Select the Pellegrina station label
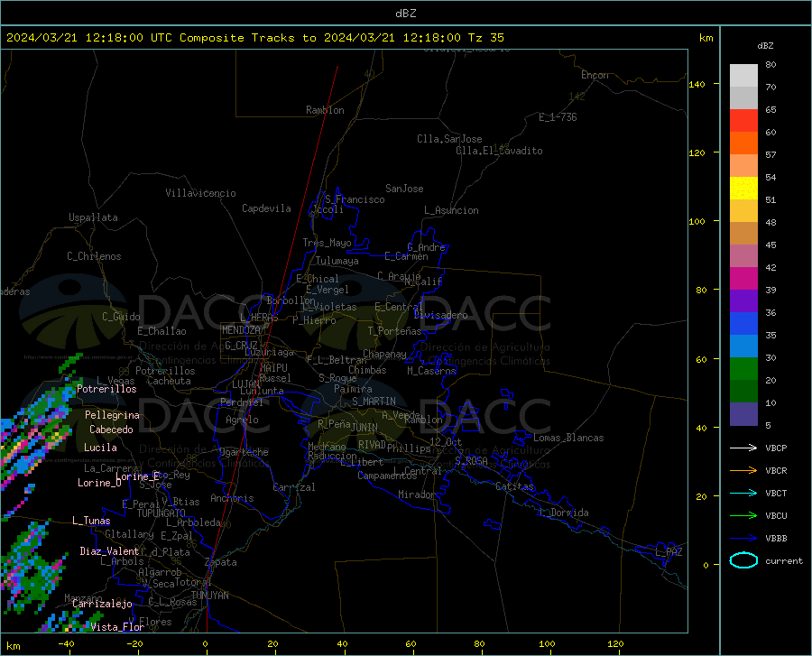The image size is (812, 656). coord(113,415)
